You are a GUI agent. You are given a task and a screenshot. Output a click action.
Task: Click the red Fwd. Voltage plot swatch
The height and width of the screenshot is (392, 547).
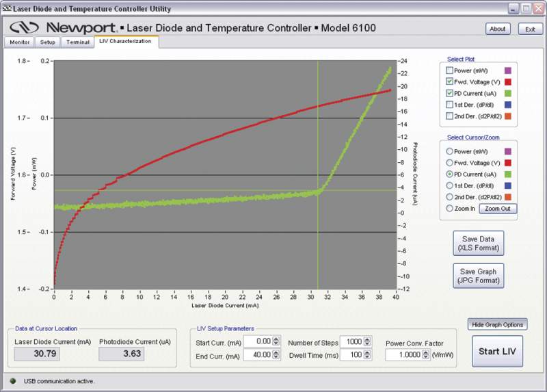click(507, 81)
